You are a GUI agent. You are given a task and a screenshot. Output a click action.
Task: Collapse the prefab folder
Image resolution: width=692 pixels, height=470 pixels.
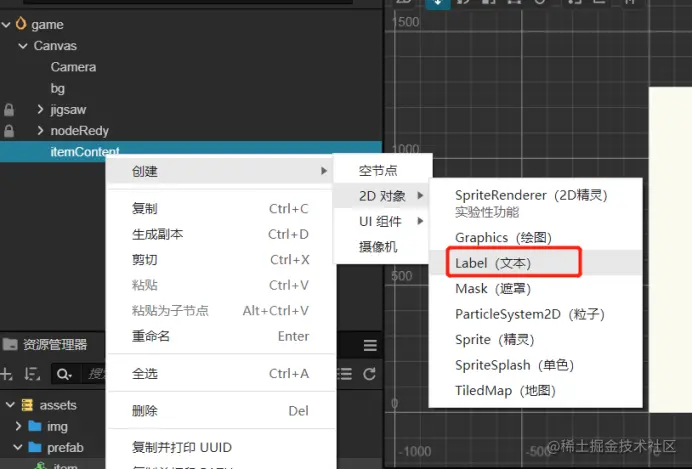click(18, 447)
